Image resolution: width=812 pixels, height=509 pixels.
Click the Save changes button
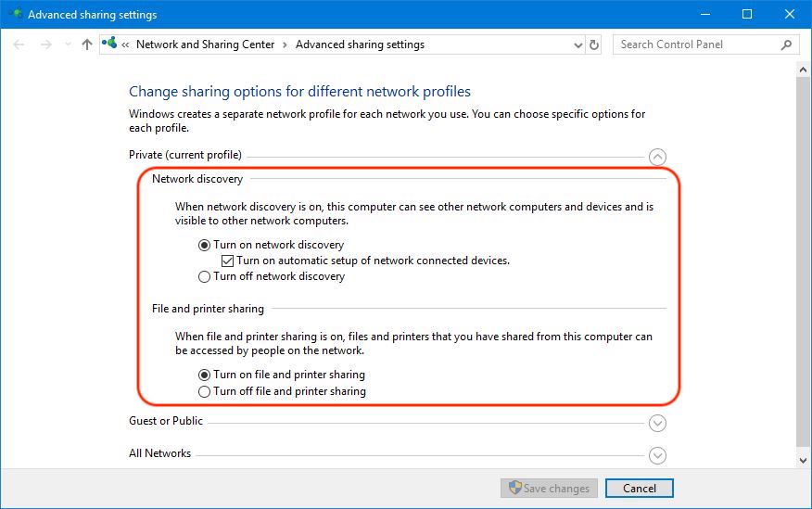pos(549,489)
